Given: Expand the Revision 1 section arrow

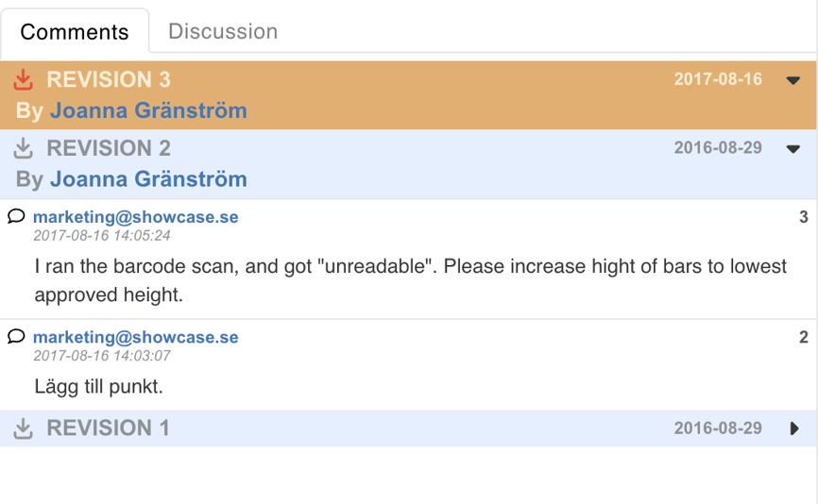Looking at the screenshot, I should [x=794, y=428].
